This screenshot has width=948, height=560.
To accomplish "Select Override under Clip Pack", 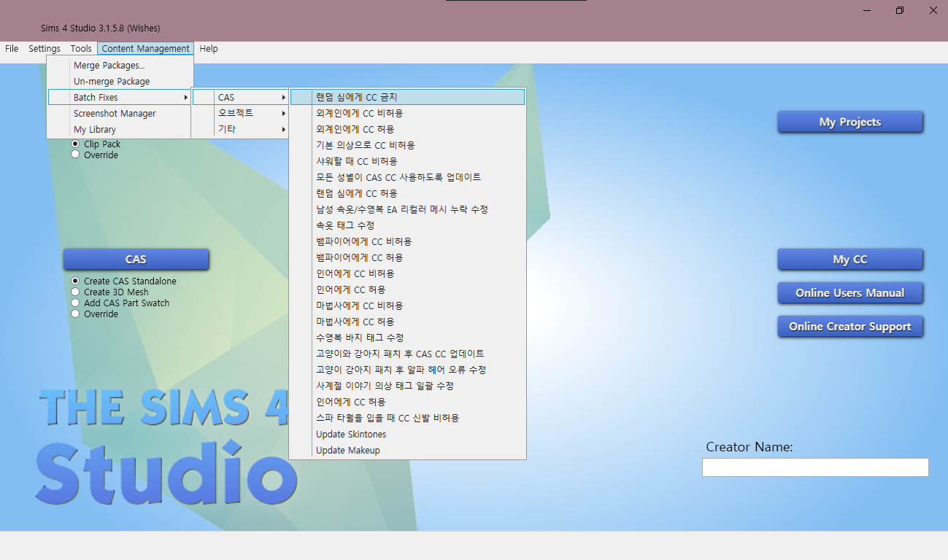I will 75,155.
